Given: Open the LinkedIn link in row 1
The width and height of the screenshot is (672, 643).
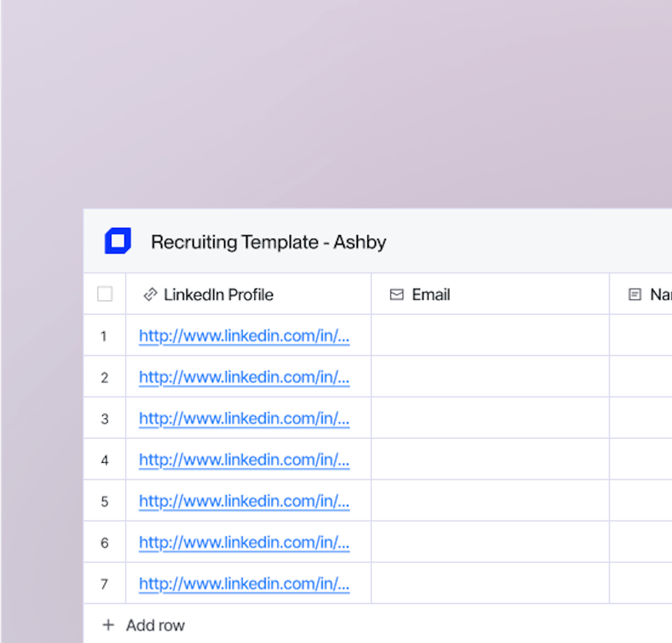Looking at the screenshot, I should pos(244,336).
